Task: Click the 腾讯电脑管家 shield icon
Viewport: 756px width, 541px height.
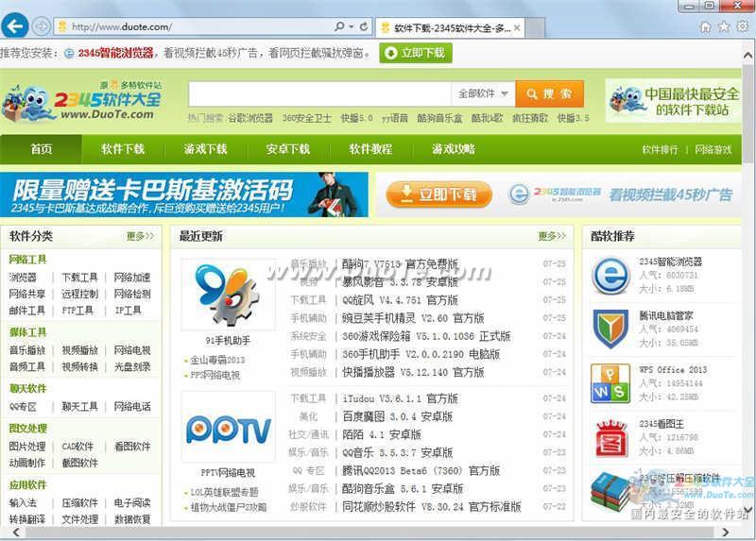Action: pos(610,329)
